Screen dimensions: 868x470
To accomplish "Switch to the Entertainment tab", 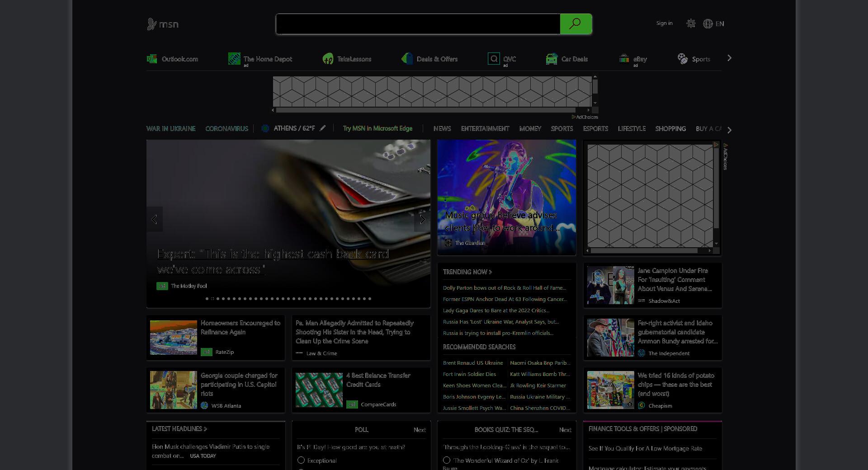I will click(x=485, y=128).
